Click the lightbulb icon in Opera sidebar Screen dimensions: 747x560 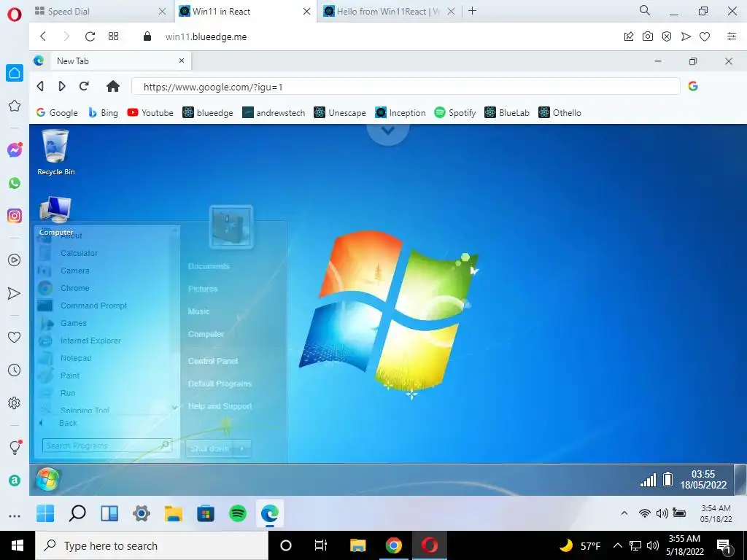15,447
